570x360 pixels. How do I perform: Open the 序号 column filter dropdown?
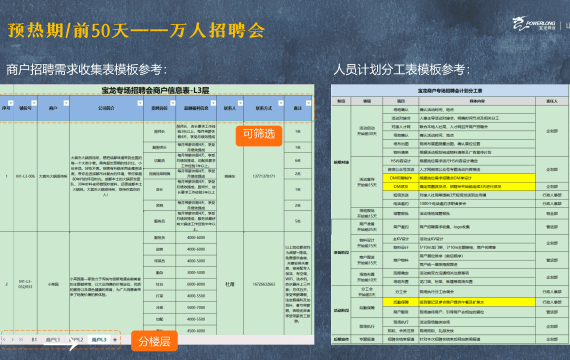[11, 103]
